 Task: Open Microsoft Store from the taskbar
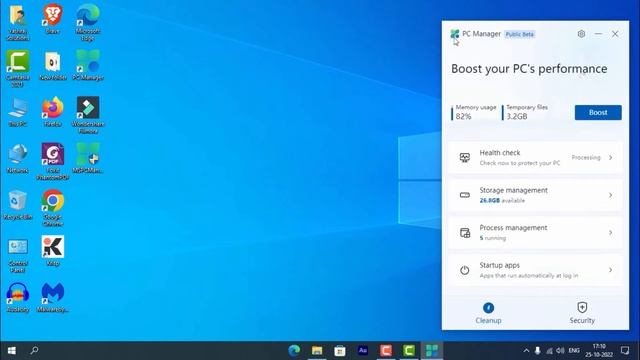(340, 351)
